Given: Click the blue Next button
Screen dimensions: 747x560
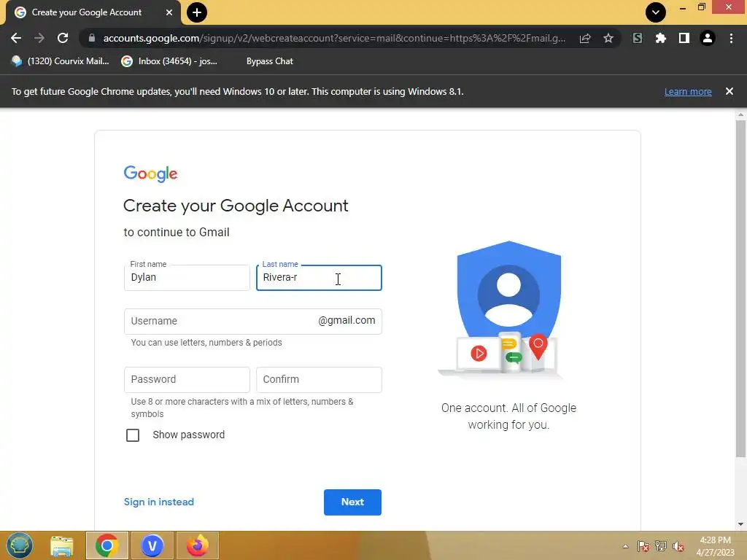Looking at the screenshot, I should tap(352, 502).
